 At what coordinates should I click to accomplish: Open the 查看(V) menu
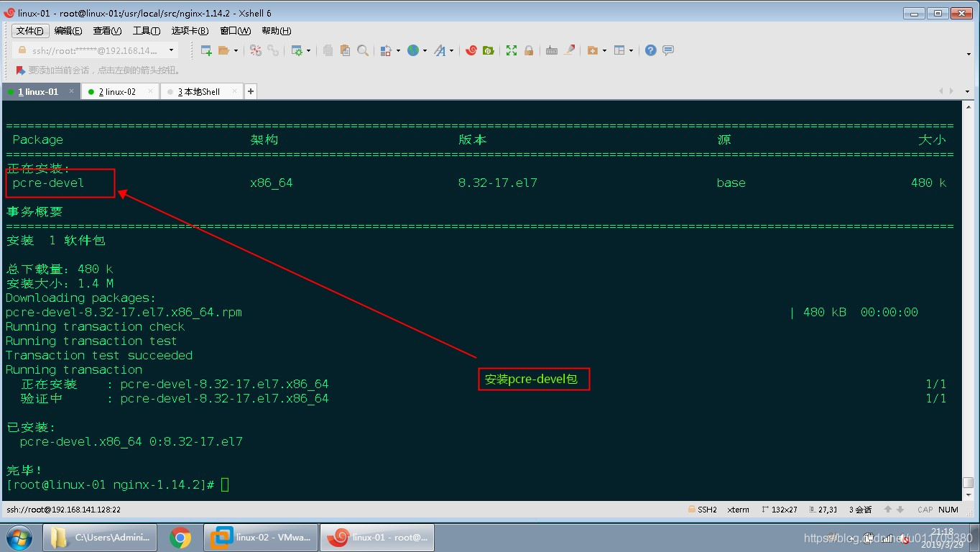click(107, 31)
